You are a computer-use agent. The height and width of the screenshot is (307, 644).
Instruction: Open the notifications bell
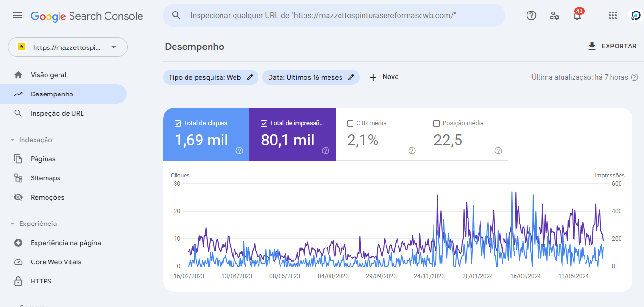(x=577, y=16)
